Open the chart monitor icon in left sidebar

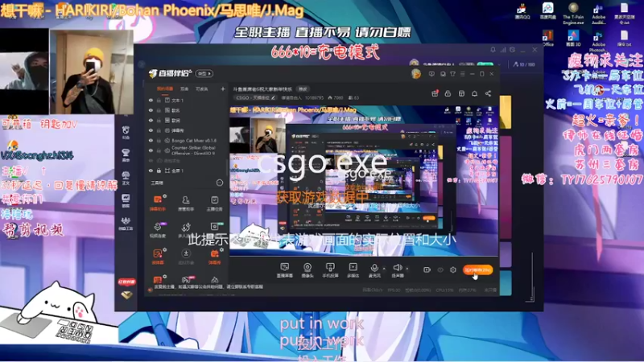(x=126, y=200)
